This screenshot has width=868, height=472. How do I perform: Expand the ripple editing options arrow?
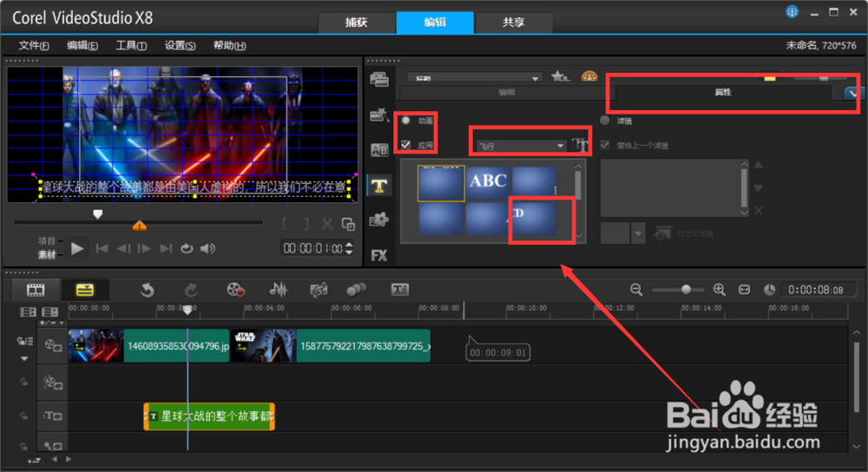[24, 358]
